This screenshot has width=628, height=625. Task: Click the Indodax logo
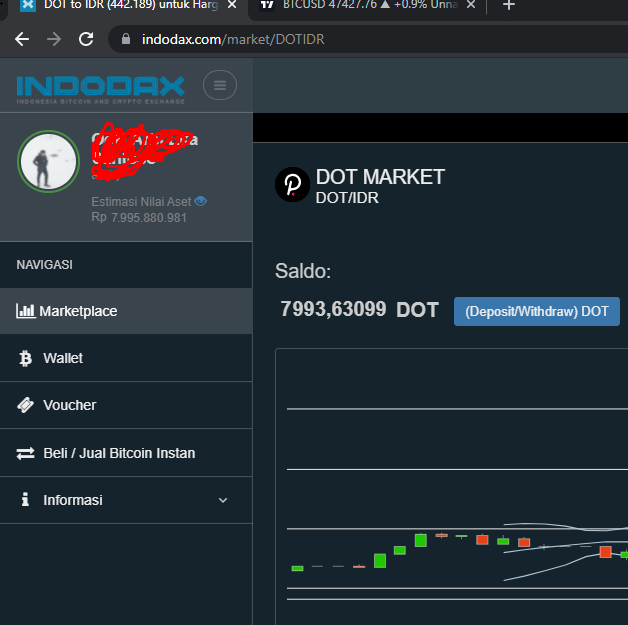[x=101, y=90]
